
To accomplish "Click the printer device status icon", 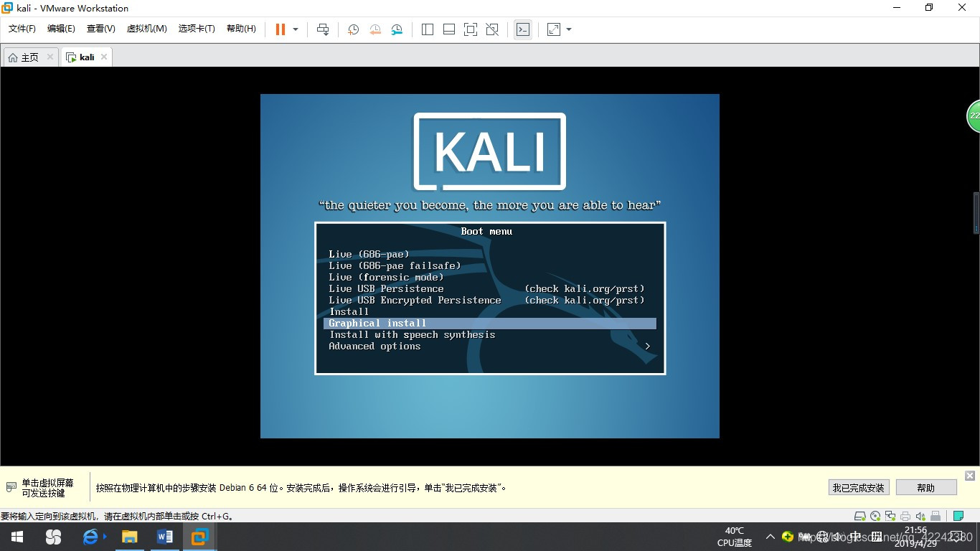I will [x=905, y=516].
